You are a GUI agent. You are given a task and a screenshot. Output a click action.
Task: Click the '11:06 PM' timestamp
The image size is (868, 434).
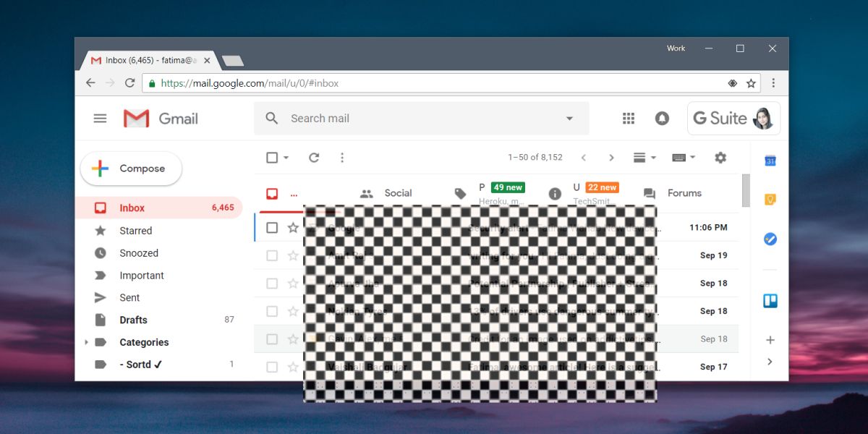pyautogui.click(x=708, y=228)
